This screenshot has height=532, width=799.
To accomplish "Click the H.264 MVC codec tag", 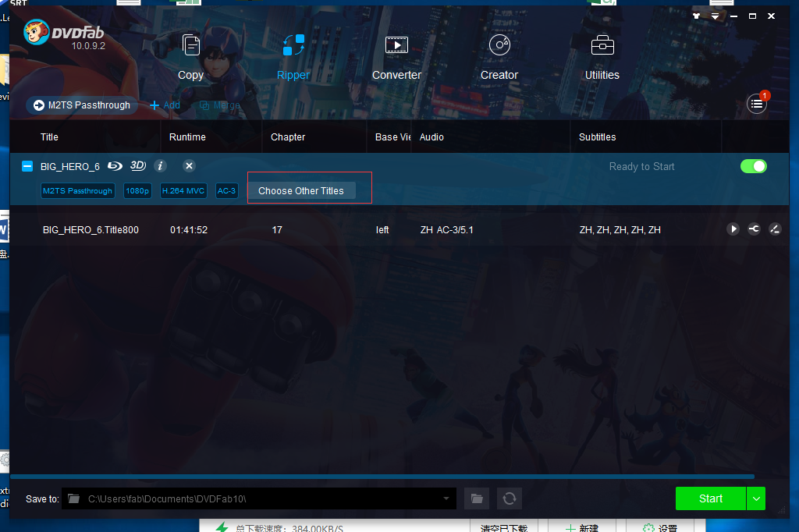I will point(183,190).
